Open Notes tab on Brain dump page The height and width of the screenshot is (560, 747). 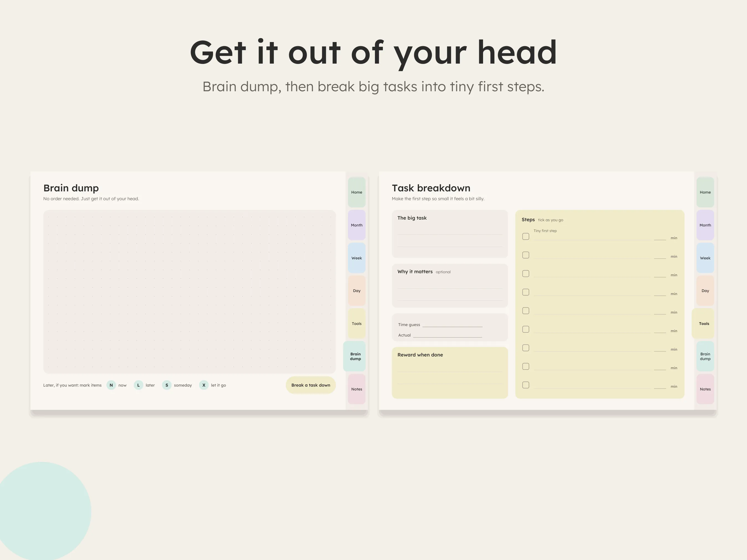[357, 389]
